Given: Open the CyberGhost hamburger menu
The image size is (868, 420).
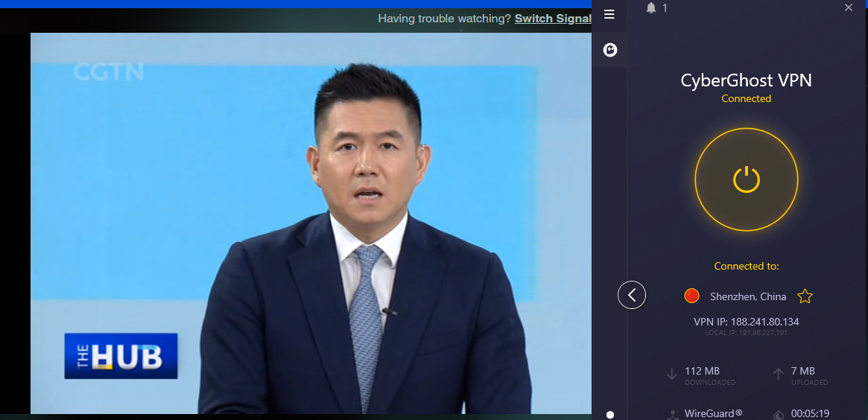Looking at the screenshot, I should 609,14.
